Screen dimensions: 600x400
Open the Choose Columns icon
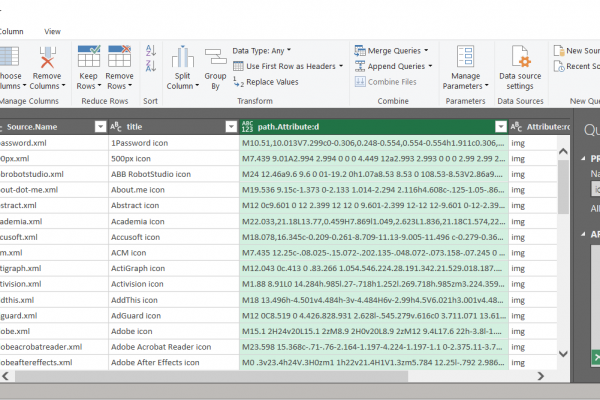click(x=9, y=57)
